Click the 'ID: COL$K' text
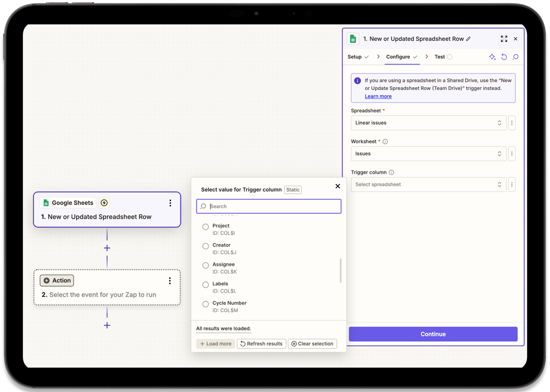 tap(224, 272)
